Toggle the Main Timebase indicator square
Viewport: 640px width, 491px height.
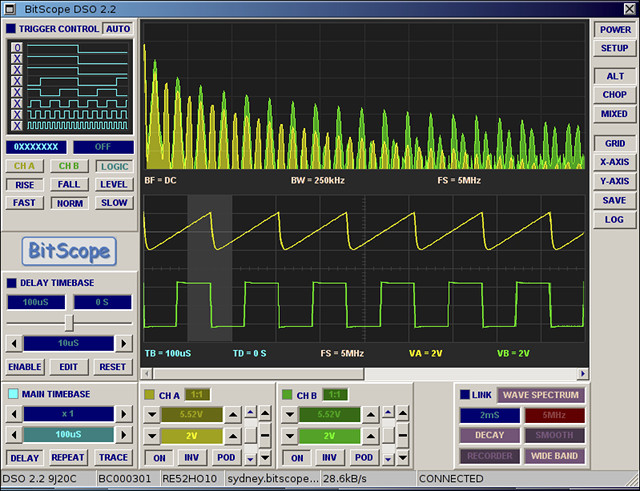click(x=13, y=394)
